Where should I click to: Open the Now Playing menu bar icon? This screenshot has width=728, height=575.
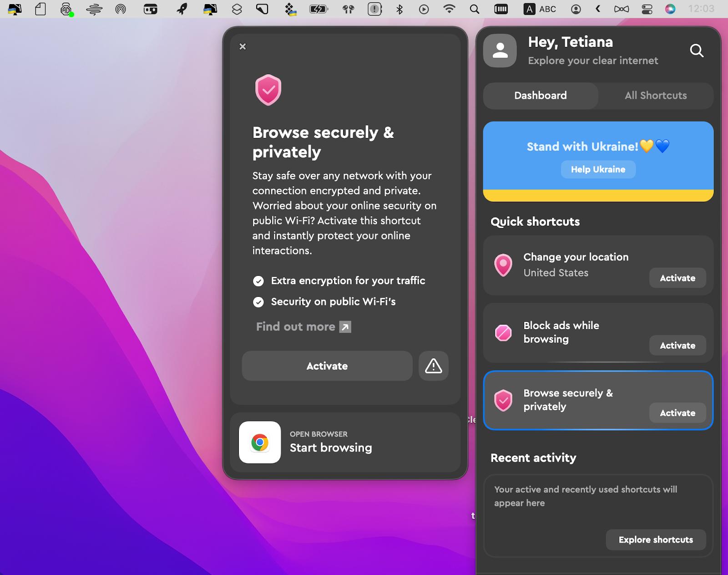pos(424,9)
